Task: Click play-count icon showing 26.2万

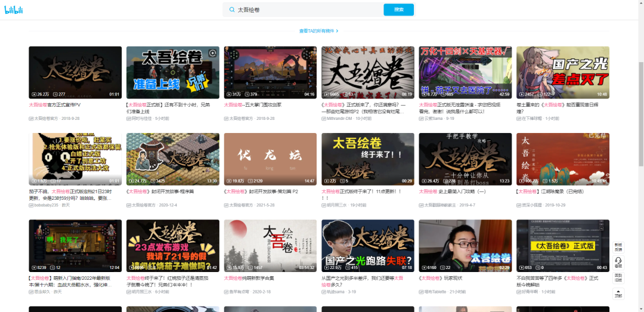Action: pyautogui.click(x=34, y=94)
